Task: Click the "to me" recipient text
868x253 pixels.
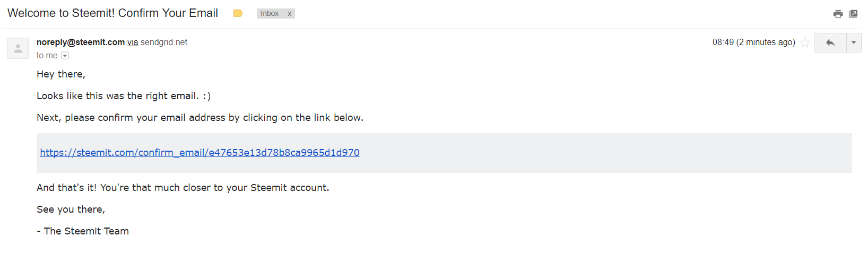Action: [x=47, y=56]
